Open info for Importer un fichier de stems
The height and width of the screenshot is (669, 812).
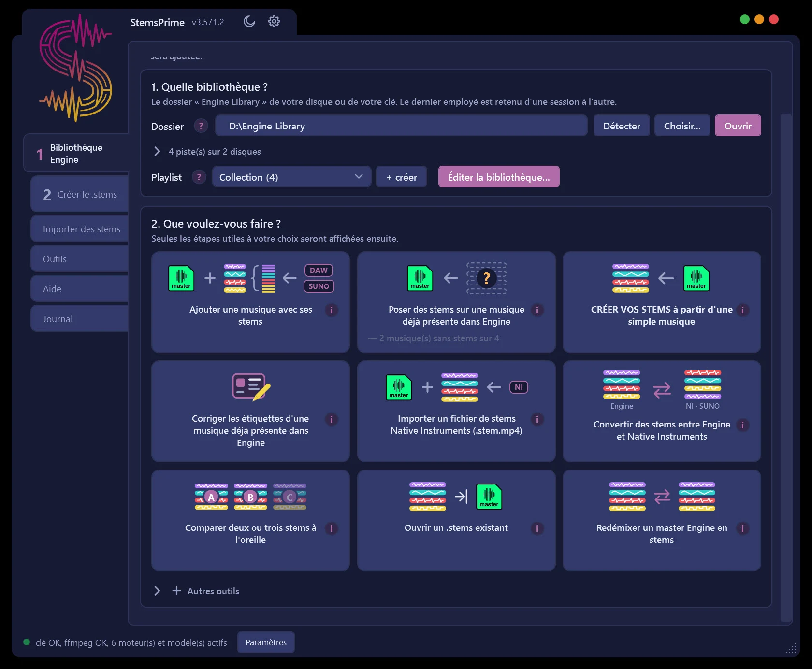[x=537, y=419]
